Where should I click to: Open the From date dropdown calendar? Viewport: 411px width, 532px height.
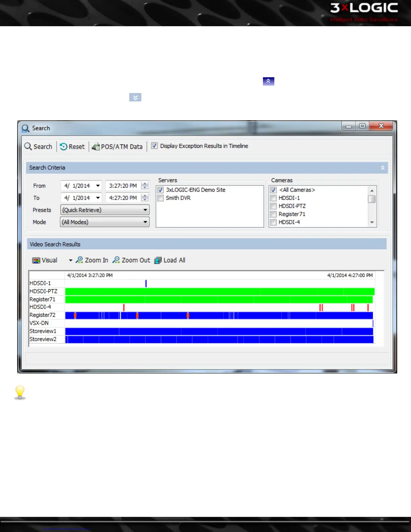tap(98, 186)
